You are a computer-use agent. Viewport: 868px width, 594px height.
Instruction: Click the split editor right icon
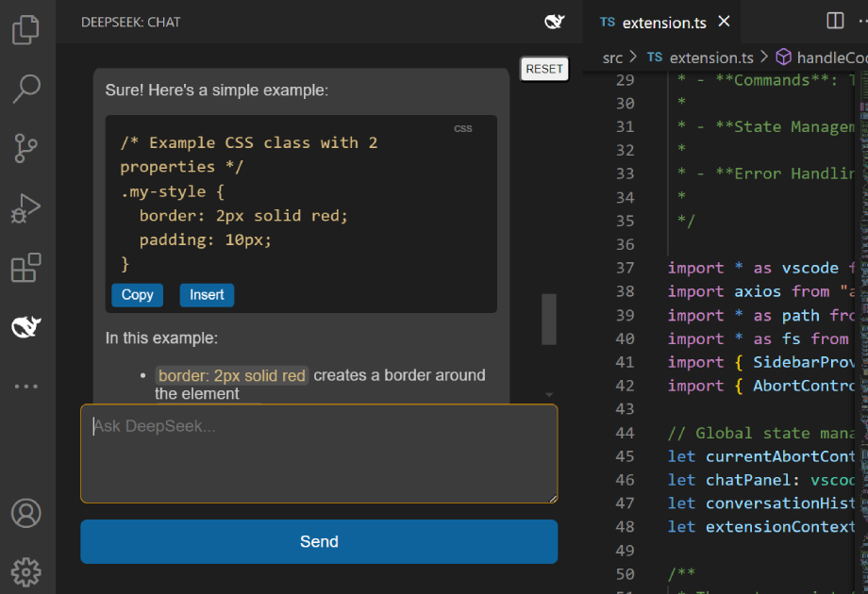click(835, 21)
